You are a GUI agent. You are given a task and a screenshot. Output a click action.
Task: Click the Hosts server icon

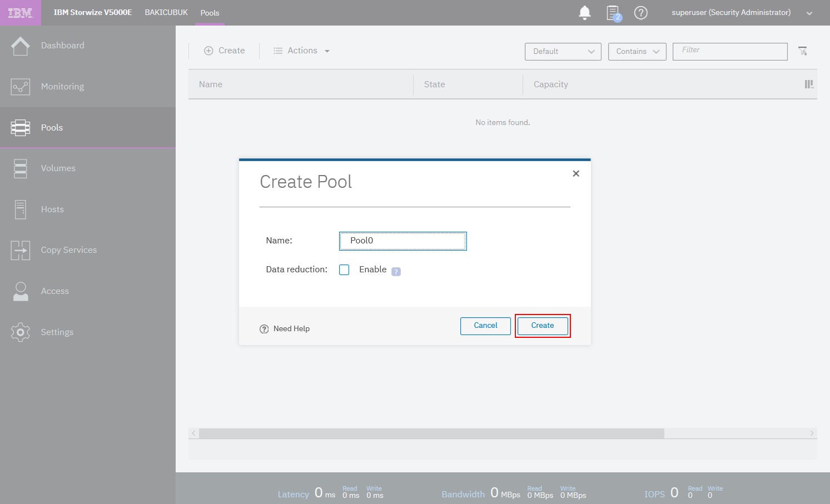(21, 209)
